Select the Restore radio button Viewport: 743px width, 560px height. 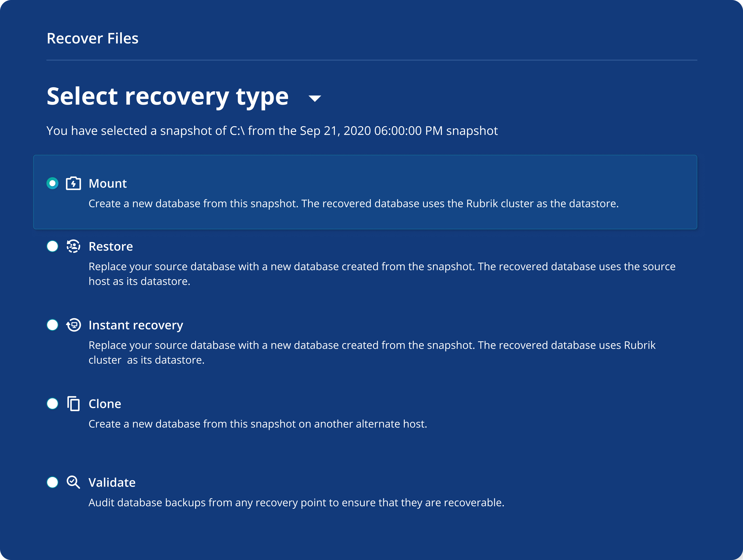tap(52, 246)
